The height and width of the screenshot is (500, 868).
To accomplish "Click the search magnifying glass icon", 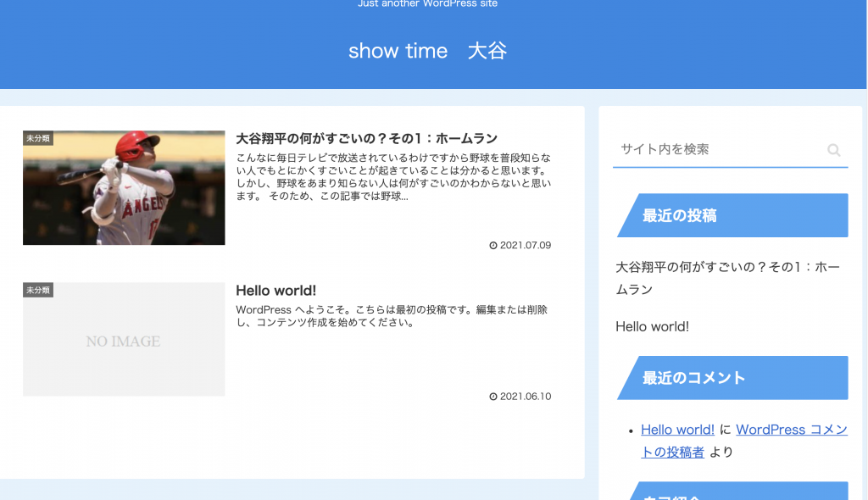I will point(833,150).
